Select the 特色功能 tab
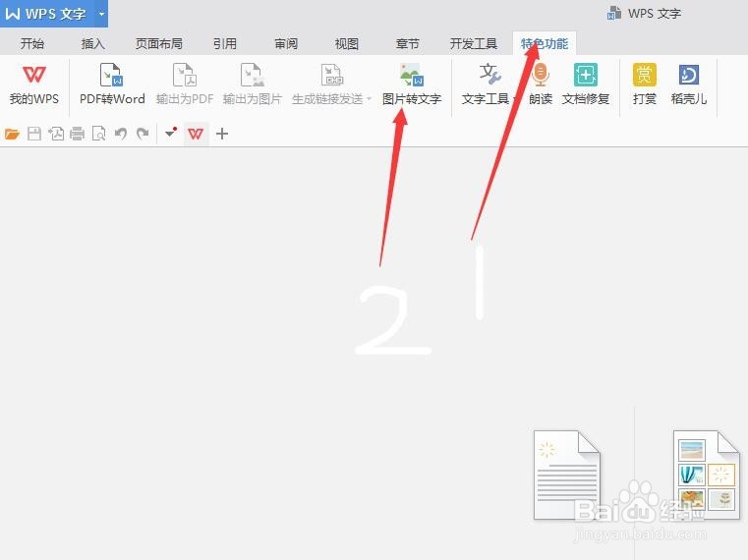The image size is (748, 560). click(x=545, y=43)
